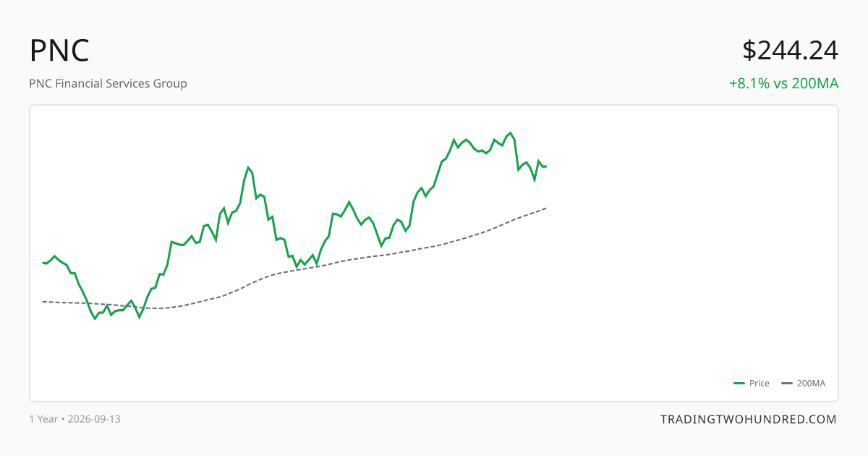This screenshot has width=868, height=456.
Task: Click the right end of the price line
Action: click(x=546, y=166)
